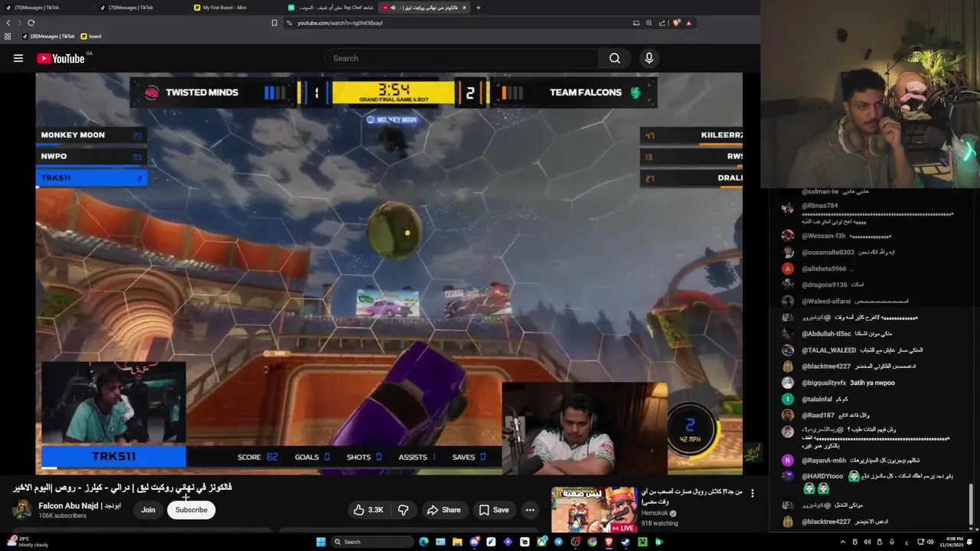
Task: Open @blacktree4227's top chat message avatar
Action: [x=788, y=366]
